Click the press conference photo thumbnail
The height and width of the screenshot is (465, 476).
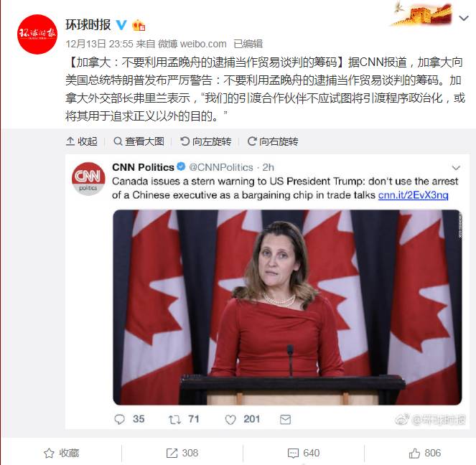point(287,307)
